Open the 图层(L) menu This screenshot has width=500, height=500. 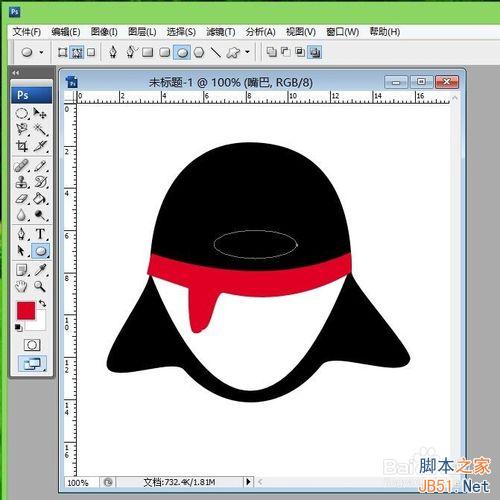coord(142,32)
